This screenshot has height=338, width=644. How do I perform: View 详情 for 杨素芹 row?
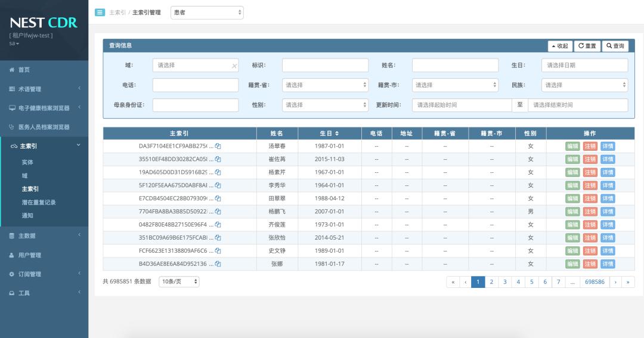[x=608, y=172]
